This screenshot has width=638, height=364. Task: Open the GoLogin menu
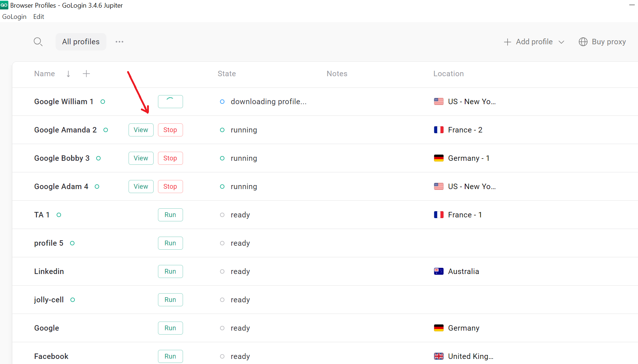[14, 17]
